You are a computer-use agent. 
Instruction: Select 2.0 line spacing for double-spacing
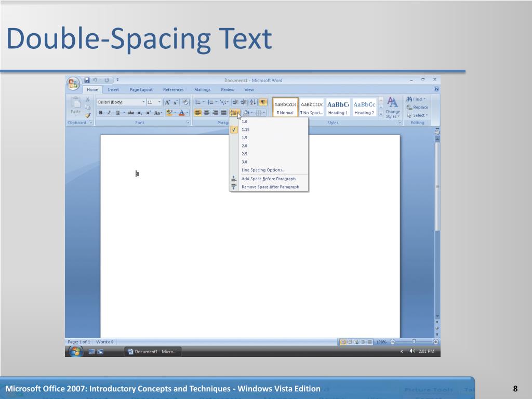pos(269,145)
